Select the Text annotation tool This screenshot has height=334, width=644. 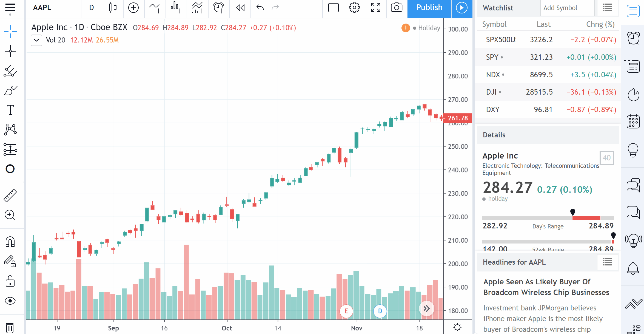pos(10,110)
